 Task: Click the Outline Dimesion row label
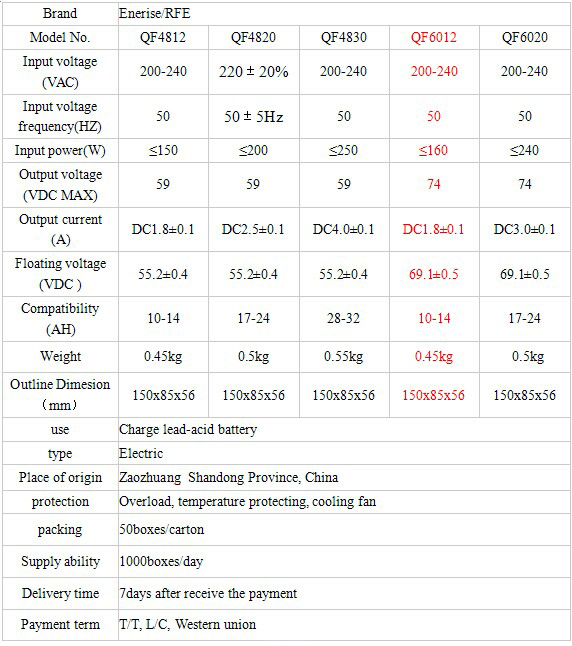click(x=60, y=395)
